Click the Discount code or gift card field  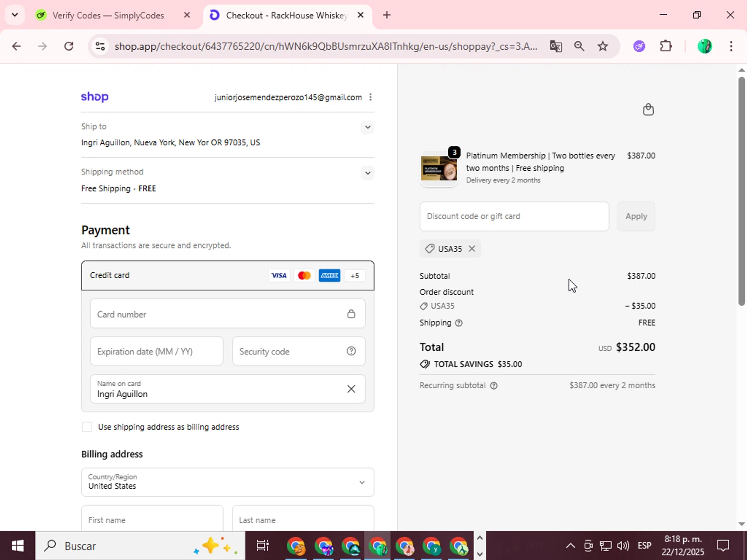(x=514, y=216)
